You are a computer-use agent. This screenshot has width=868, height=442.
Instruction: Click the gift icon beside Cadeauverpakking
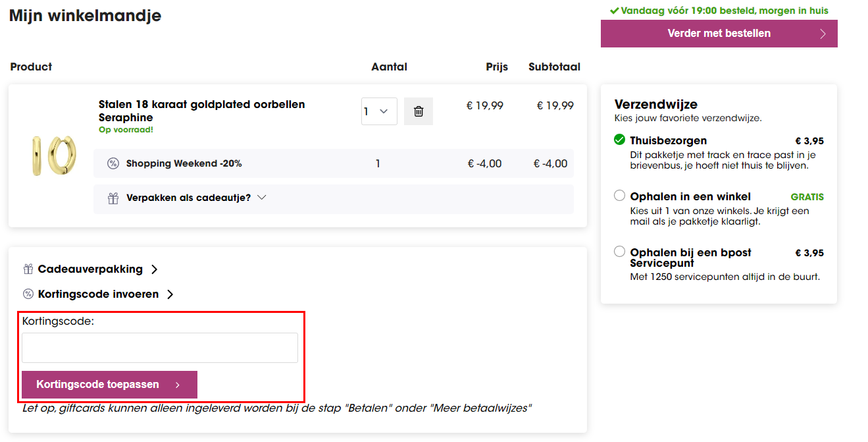28,269
